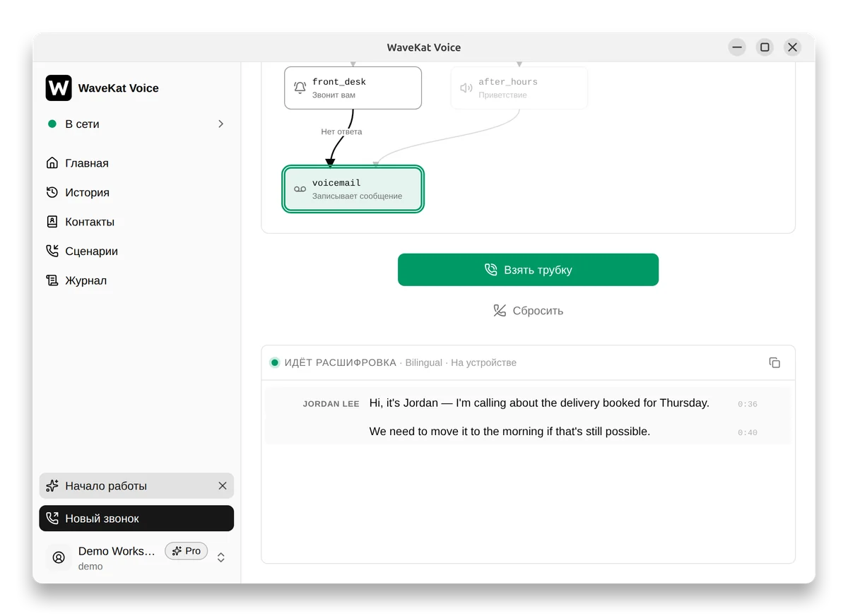Viewport: 848px width, 616px height.
Task: Copy the transcript with copy icon
Action: (775, 362)
